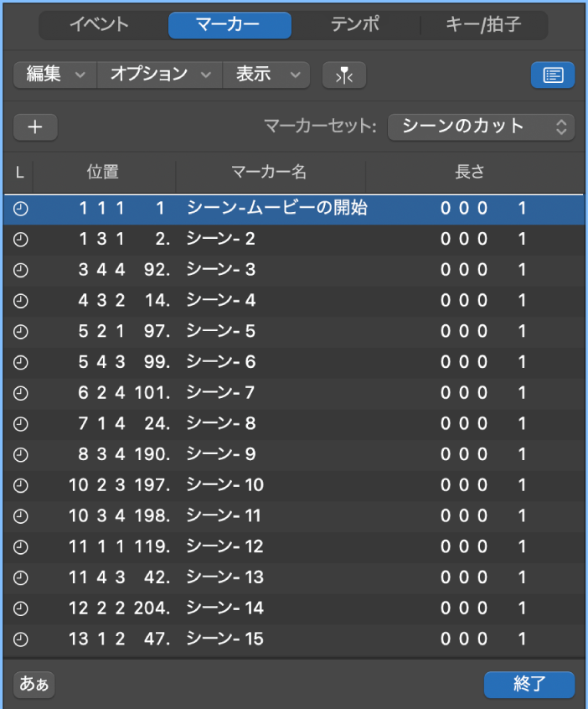Click the あぁ button at bottom left
This screenshot has height=709, width=588.
[x=34, y=684]
